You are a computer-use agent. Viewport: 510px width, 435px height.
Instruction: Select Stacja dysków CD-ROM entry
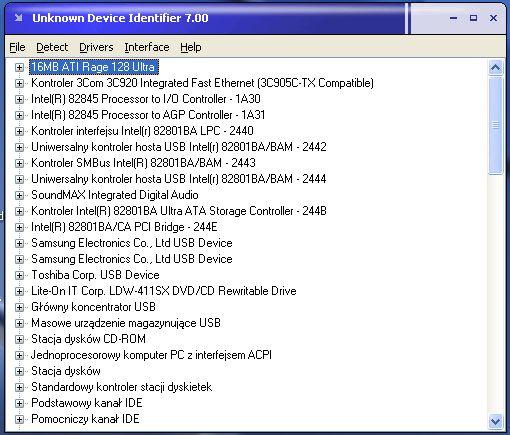[x=88, y=339]
